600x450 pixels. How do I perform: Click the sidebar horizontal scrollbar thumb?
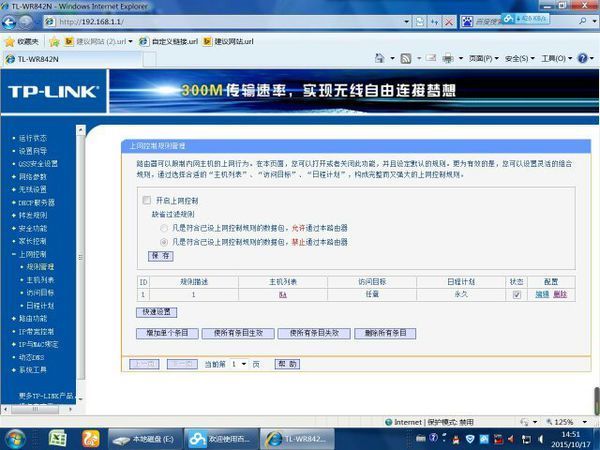point(35,409)
